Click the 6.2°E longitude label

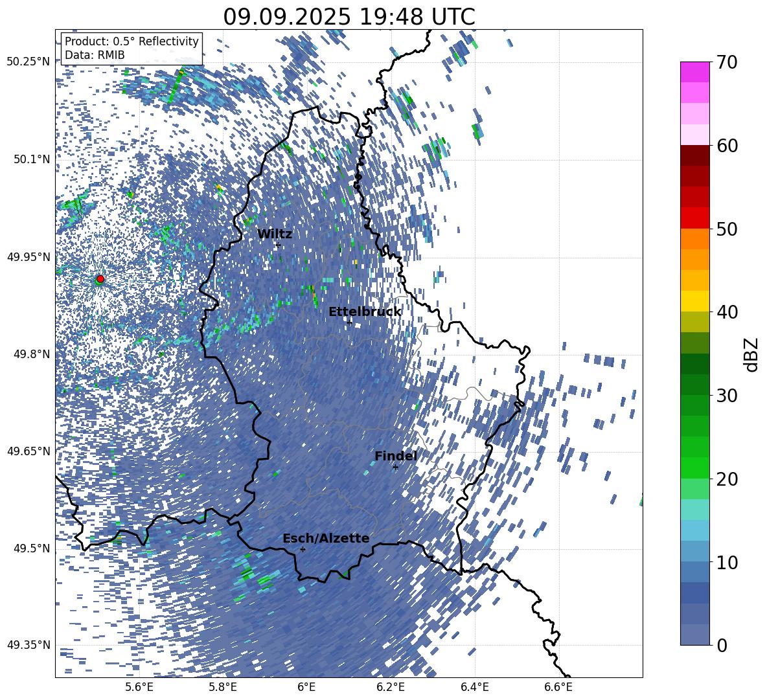point(391,687)
